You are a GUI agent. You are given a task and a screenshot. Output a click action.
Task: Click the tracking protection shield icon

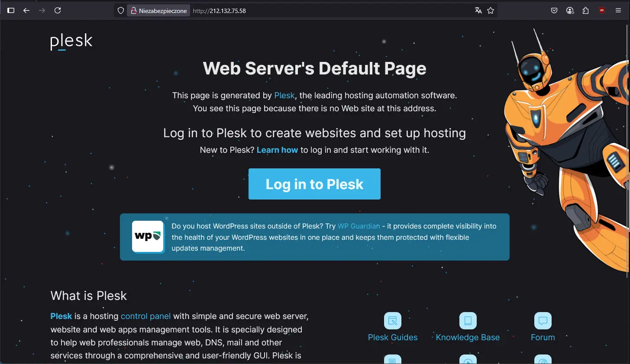(121, 10)
